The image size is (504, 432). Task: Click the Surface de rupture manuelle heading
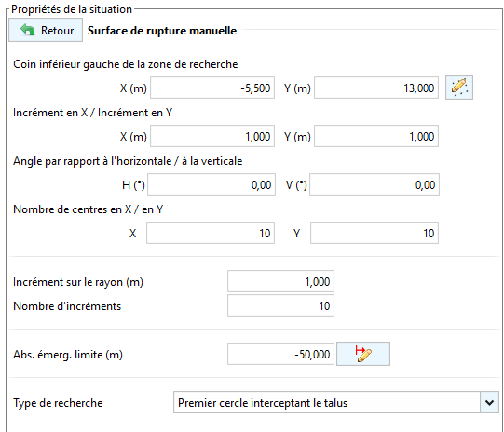click(162, 31)
